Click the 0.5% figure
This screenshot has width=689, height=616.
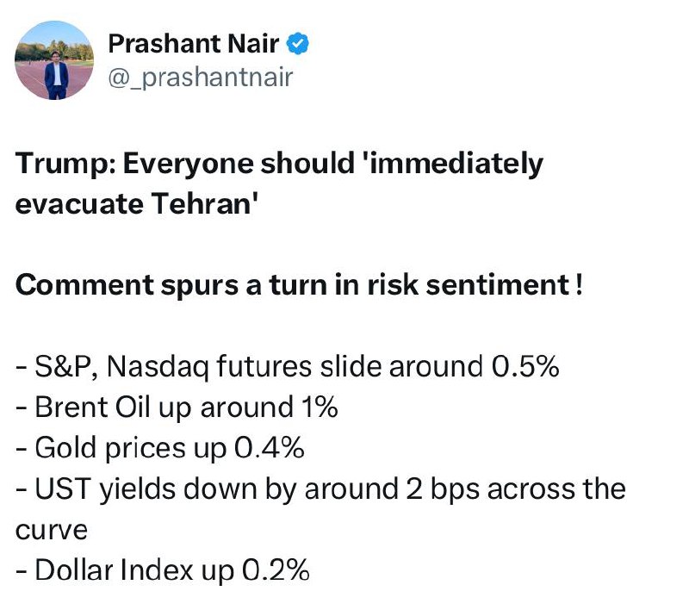click(525, 366)
